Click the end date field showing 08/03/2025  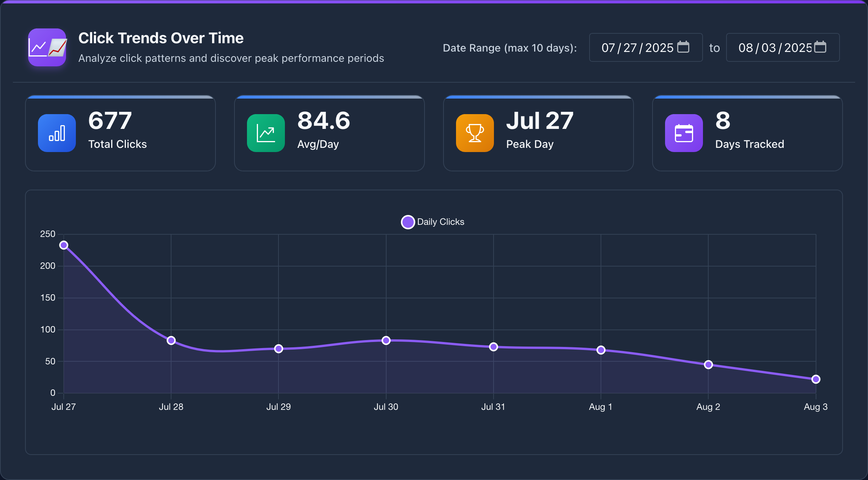(774, 47)
